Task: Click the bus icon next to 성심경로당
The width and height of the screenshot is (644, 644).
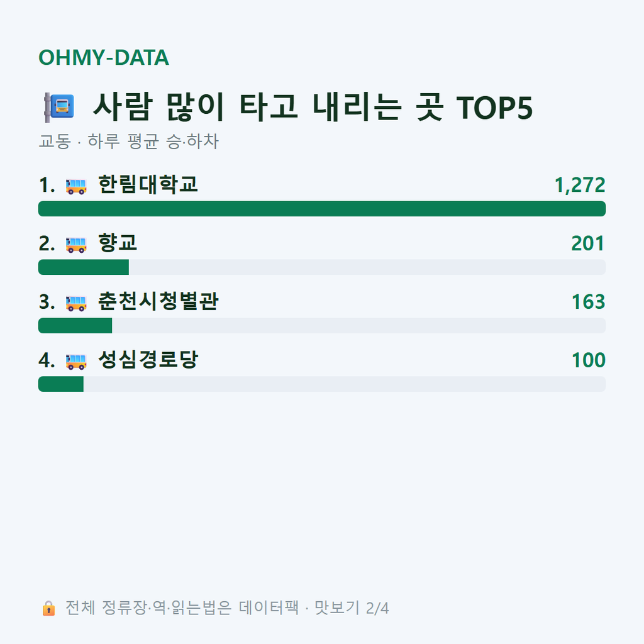Action: point(76,361)
